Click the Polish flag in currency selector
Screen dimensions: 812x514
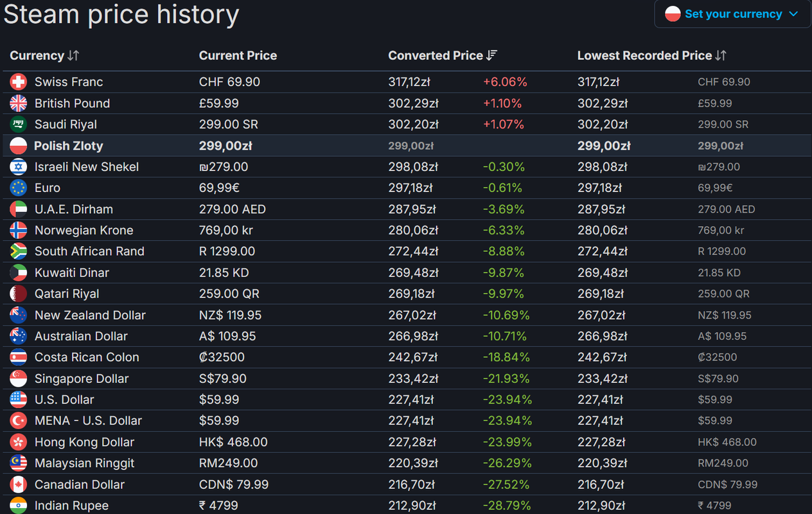(673, 13)
